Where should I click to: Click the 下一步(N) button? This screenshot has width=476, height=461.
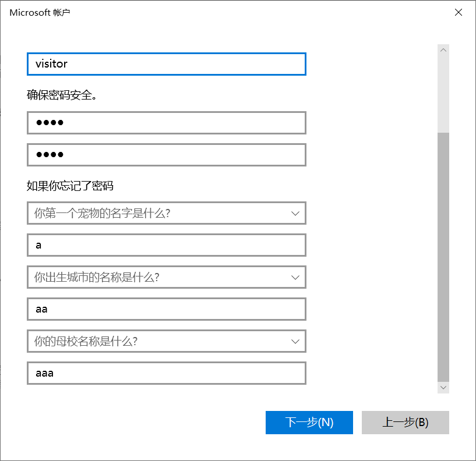point(309,423)
